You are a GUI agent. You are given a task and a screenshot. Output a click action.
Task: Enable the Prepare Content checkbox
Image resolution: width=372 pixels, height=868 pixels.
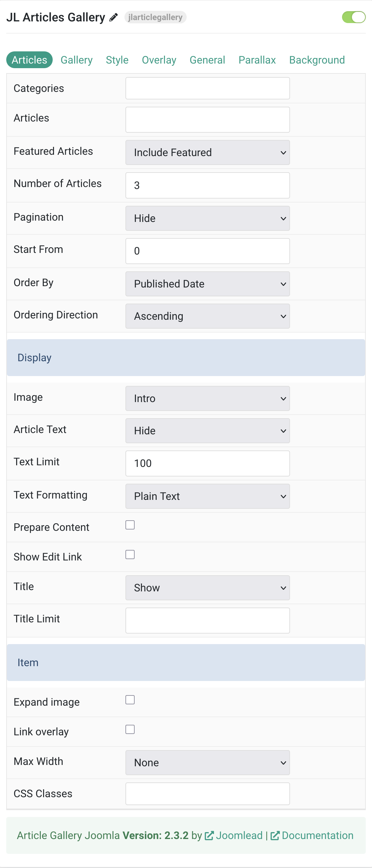click(130, 525)
